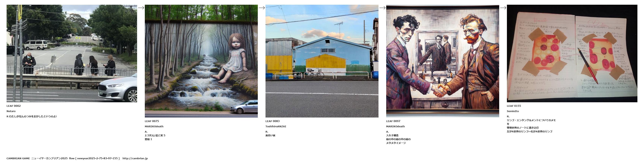Select the LEAF 0155 label

click(x=514, y=106)
